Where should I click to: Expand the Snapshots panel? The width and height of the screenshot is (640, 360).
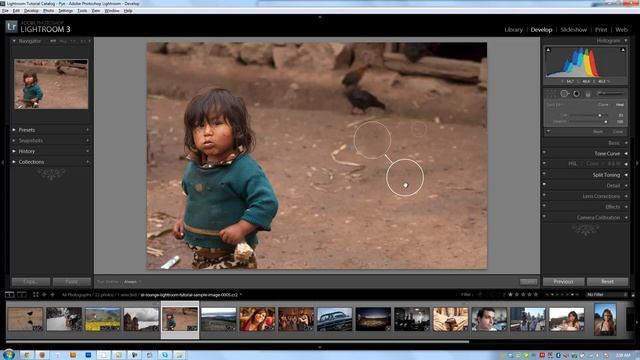pyautogui.click(x=14, y=140)
